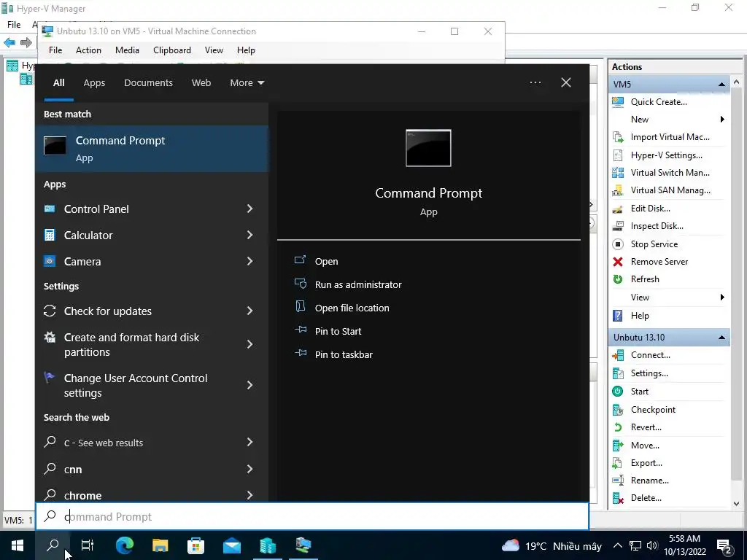Collapse the VM5 actions section
Viewport: 747px width, 560px height.
[x=721, y=85]
